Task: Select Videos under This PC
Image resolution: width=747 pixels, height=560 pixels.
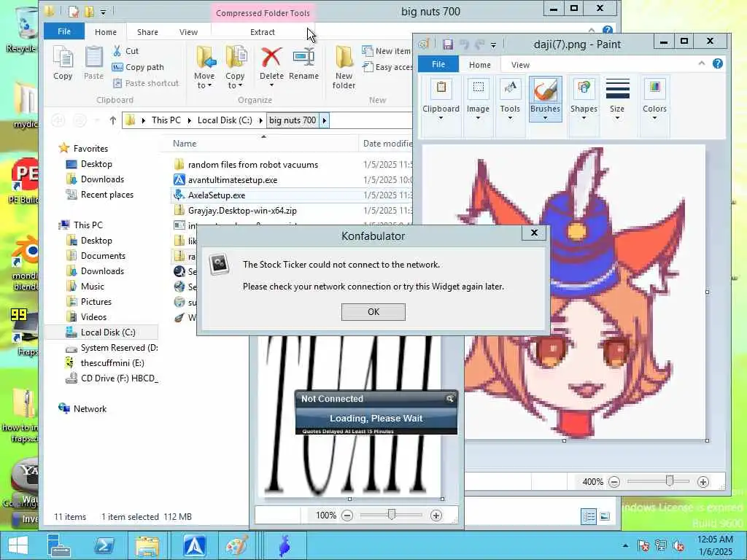Action: (93, 316)
